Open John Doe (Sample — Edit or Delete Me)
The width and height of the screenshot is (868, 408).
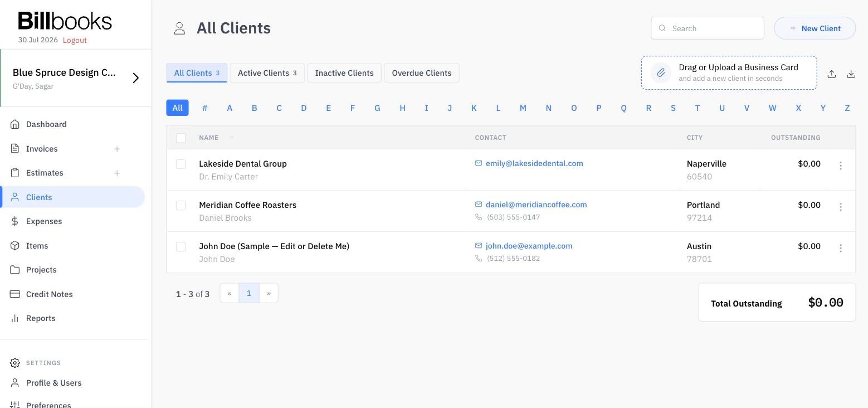(274, 246)
